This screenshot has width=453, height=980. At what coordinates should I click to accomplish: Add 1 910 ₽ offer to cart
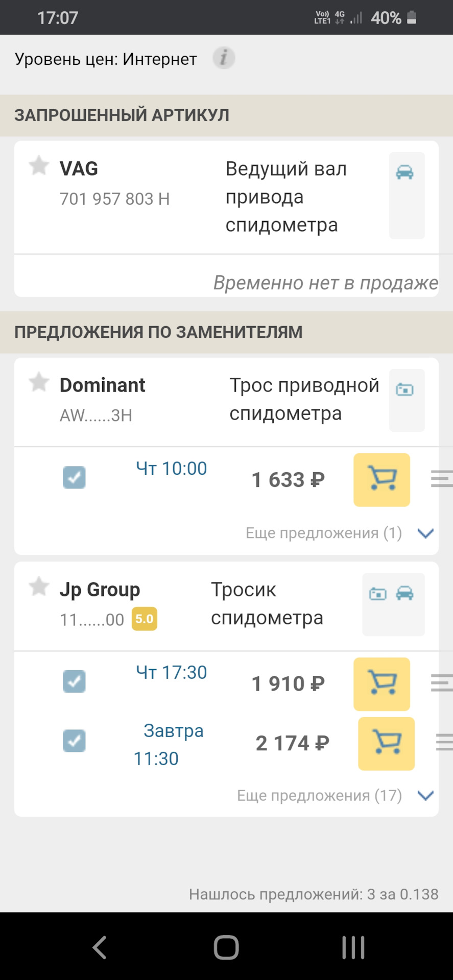(x=382, y=684)
